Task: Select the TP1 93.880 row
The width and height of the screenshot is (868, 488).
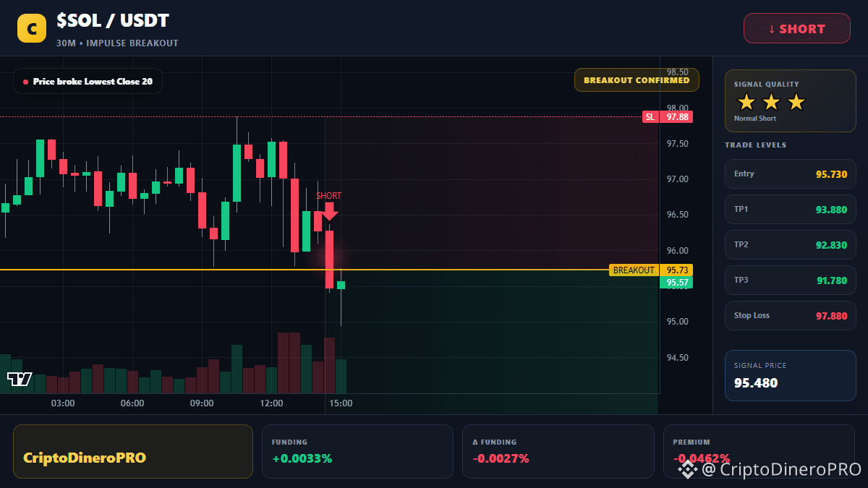Action: [791, 210]
